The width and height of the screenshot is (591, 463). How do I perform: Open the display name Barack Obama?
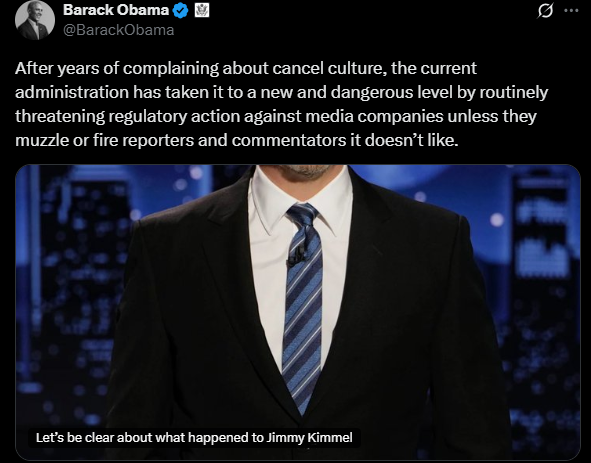[116, 10]
